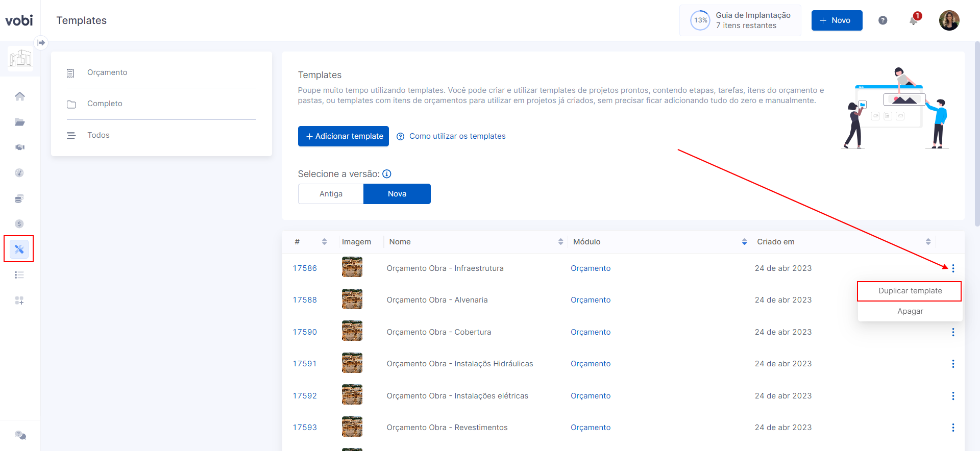The width and height of the screenshot is (980, 451).
Task: Choose Duplicar template from menu
Action: (x=910, y=291)
